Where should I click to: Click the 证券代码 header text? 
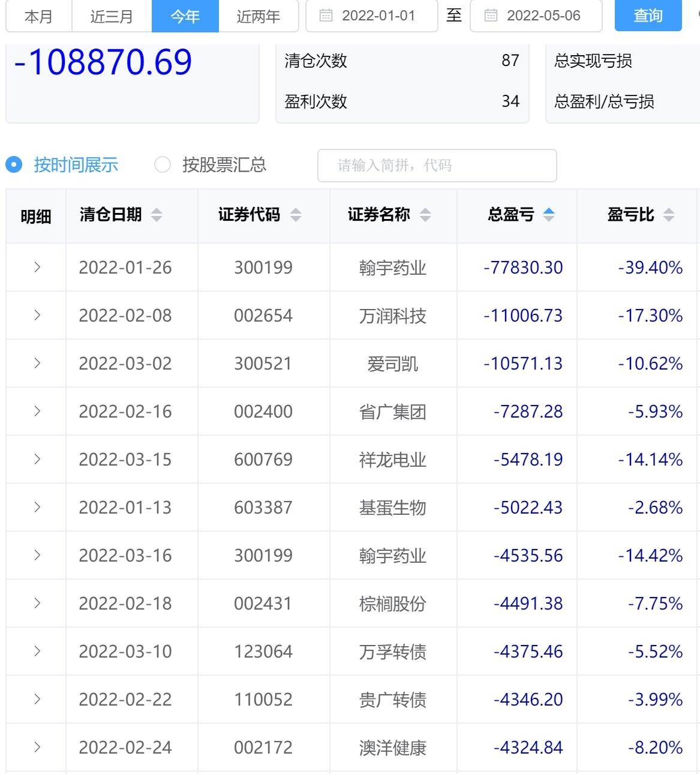click(x=250, y=215)
